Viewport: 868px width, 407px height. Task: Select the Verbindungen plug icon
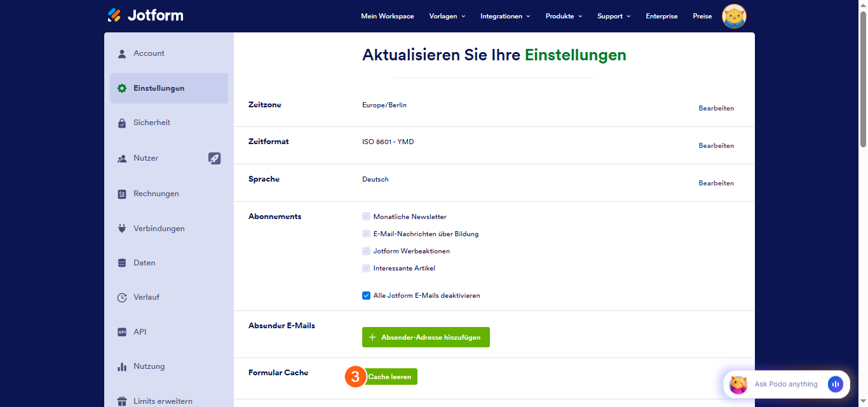click(x=121, y=228)
